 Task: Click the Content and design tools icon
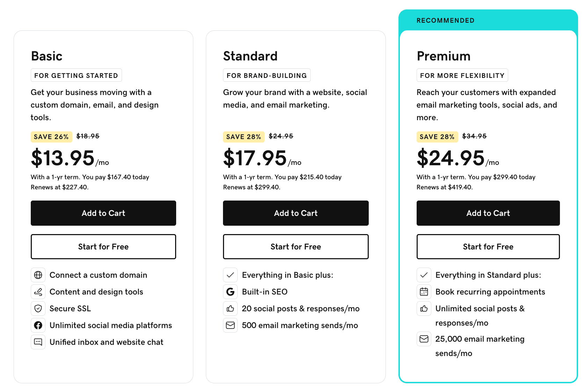(38, 292)
